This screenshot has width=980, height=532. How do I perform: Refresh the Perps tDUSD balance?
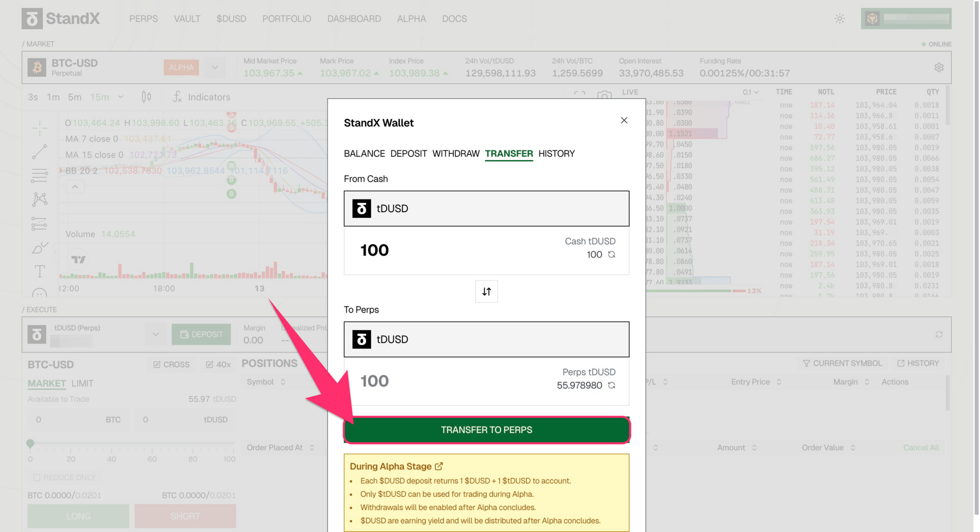point(611,385)
